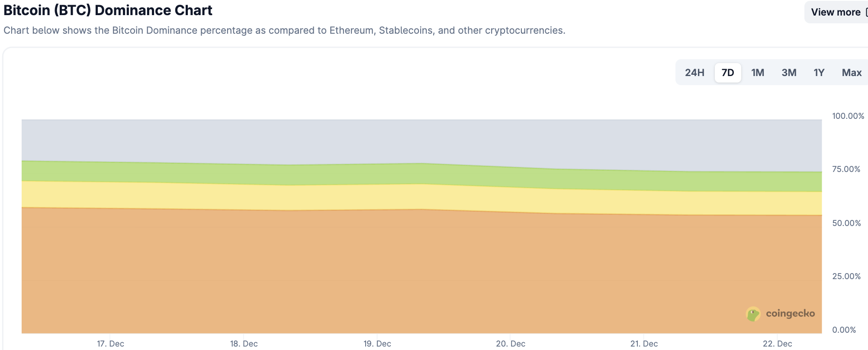This screenshot has width=868, height=350.
Task: Click the Bitcoin (BTC) Dominance Chart heading
Action: pos(108,10)
